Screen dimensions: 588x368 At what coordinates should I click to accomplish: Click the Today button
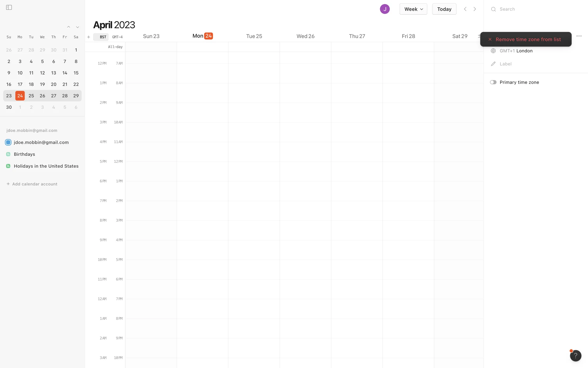pyautogui.click(x=444, y=9)
